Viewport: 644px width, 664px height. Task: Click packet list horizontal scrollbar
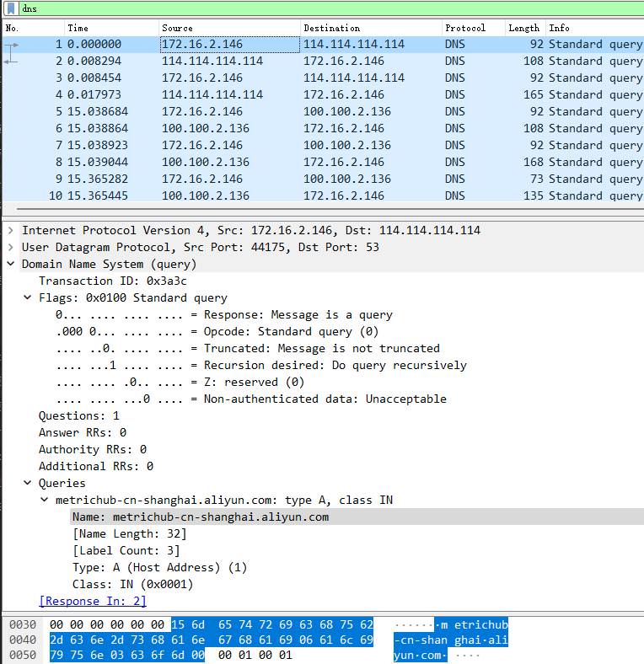330,209
